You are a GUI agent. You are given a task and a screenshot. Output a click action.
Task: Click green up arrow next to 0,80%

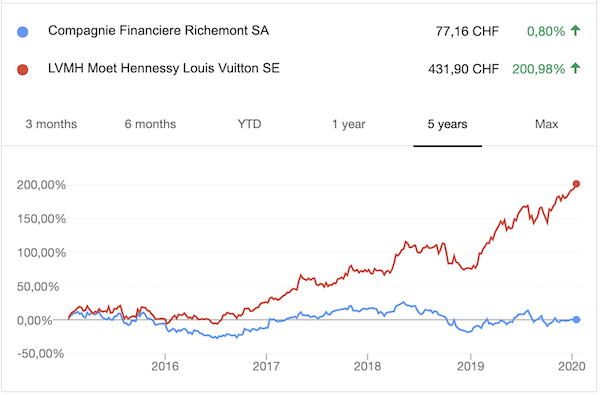[576, 30]
